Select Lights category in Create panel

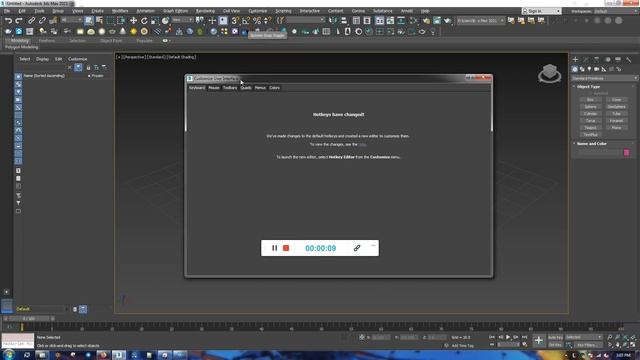[x=589, y=69]
